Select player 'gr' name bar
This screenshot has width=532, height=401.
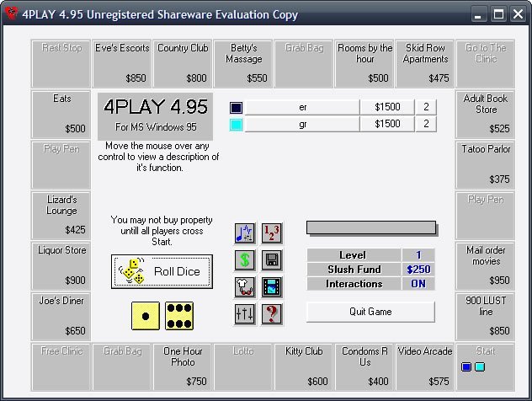point(302,125)
